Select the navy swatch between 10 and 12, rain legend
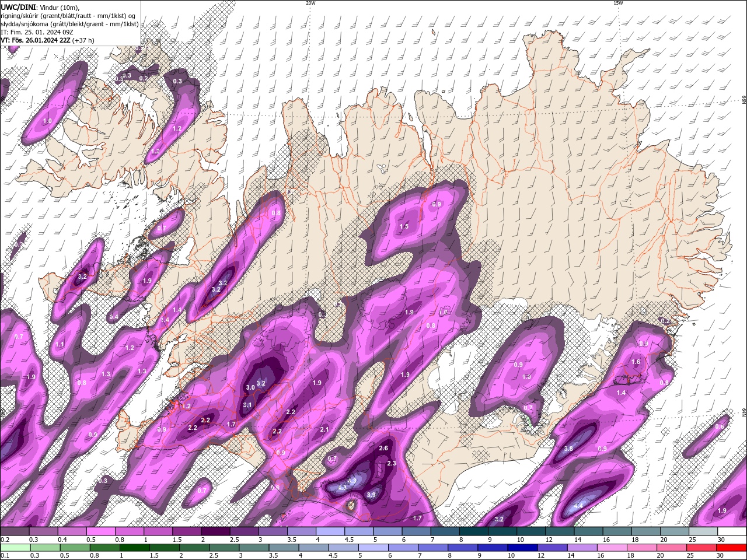 (x=522, y=548)
